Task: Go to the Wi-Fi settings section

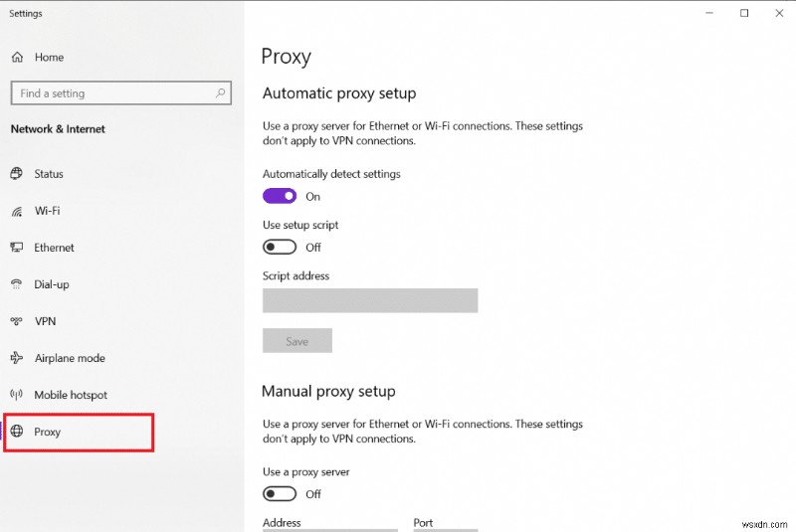Action: [x=47, y=211]
